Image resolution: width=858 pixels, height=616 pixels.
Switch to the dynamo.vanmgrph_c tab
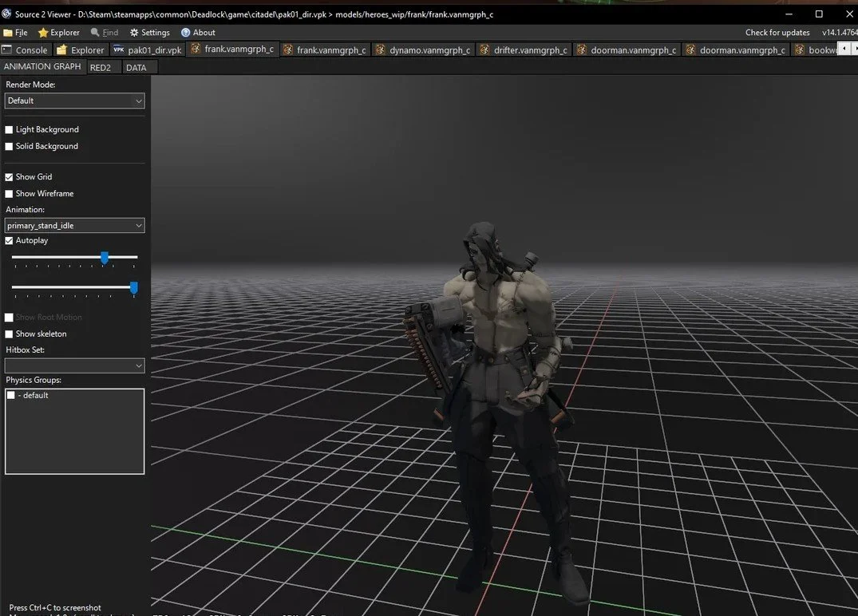pos(423,49)
